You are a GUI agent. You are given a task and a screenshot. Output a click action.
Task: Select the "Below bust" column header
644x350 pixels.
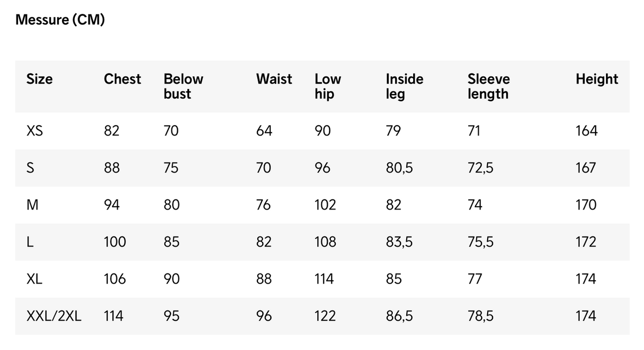[183, 86]
